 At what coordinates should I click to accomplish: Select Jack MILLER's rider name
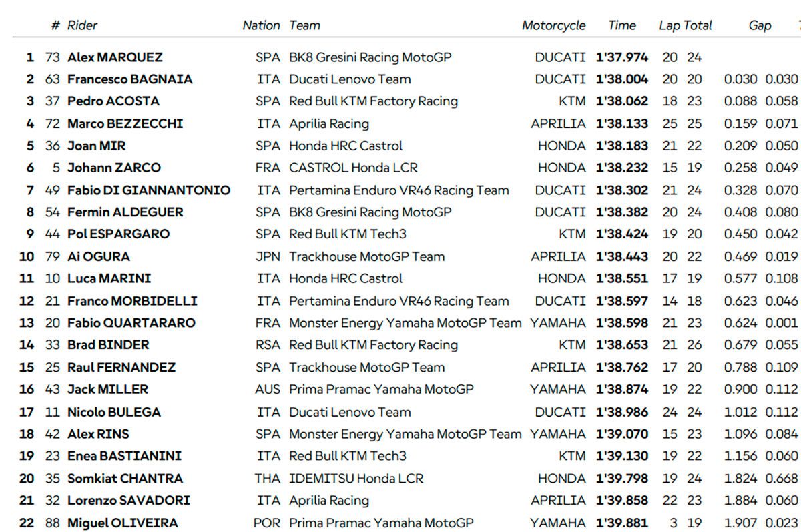(107, 389)
